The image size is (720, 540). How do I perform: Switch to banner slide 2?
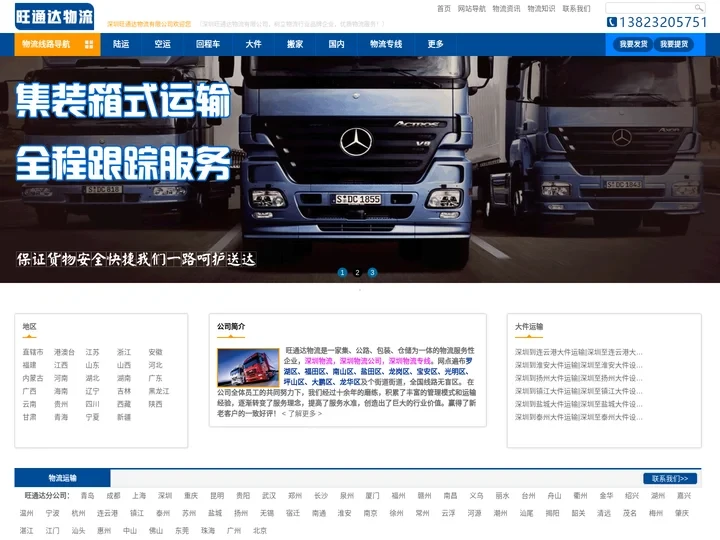357,272
